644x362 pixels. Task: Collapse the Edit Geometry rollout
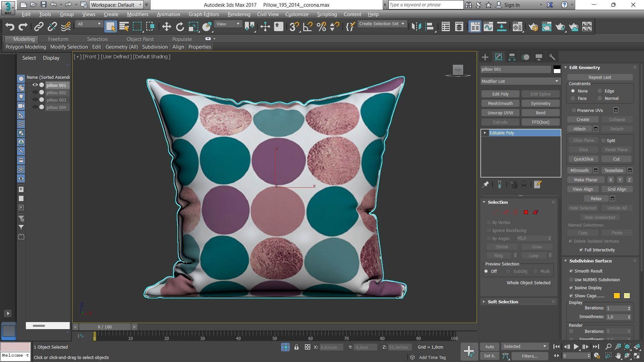(584, 67)
